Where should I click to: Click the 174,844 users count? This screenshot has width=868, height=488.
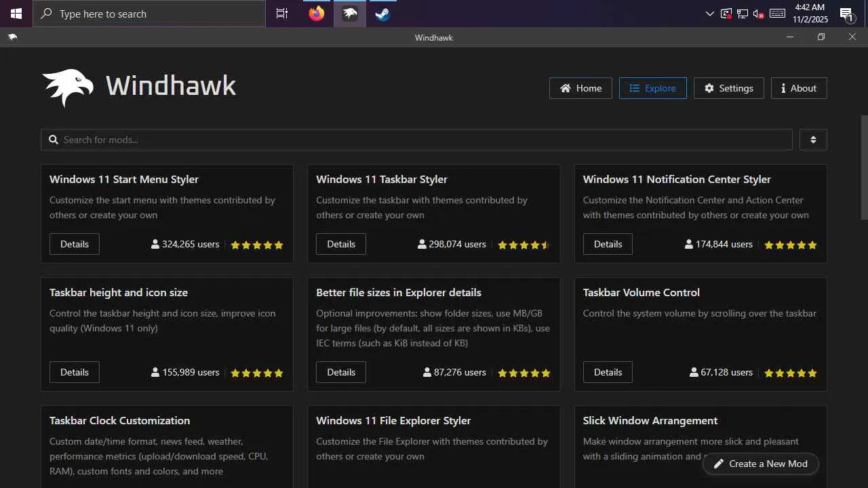pyautogui.click(x=719, y=244)
